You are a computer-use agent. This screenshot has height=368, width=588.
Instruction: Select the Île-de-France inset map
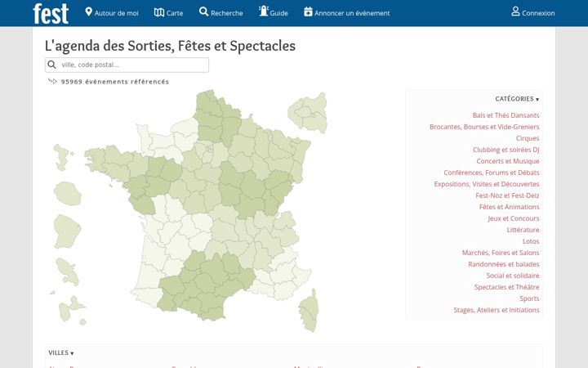tap(308, 113)
